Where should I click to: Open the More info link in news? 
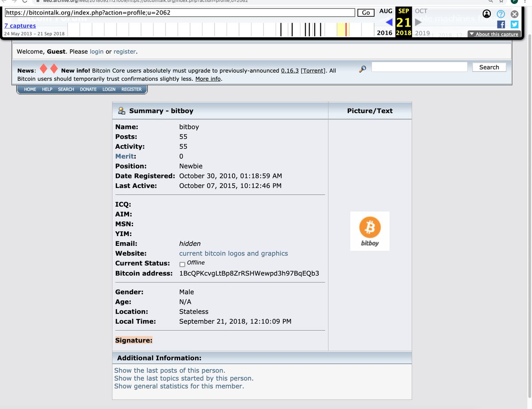pyautogui.click(x=208, y=79)
